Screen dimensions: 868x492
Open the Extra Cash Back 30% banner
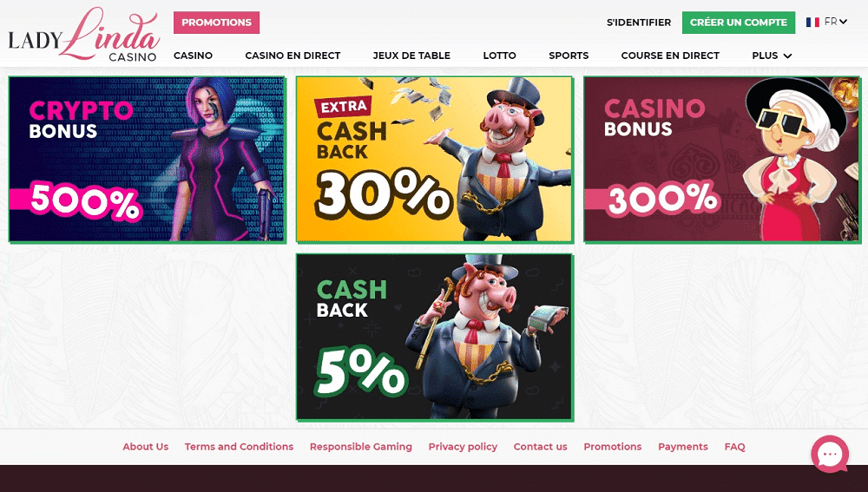435,160
